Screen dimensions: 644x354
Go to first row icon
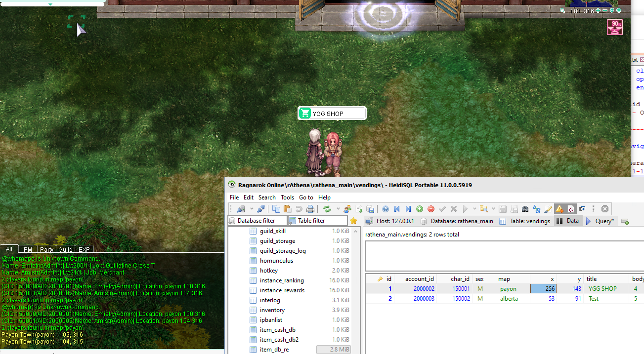click(397, 209)
